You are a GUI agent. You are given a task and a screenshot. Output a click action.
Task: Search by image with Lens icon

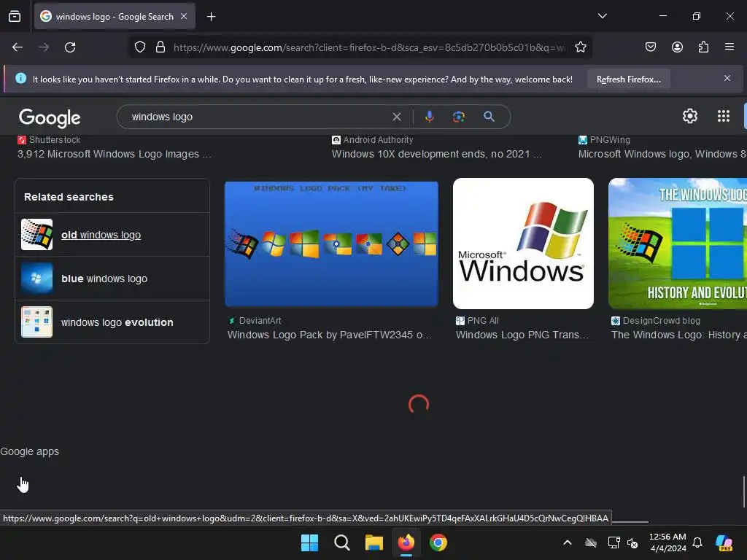click(x=458, y=117)
